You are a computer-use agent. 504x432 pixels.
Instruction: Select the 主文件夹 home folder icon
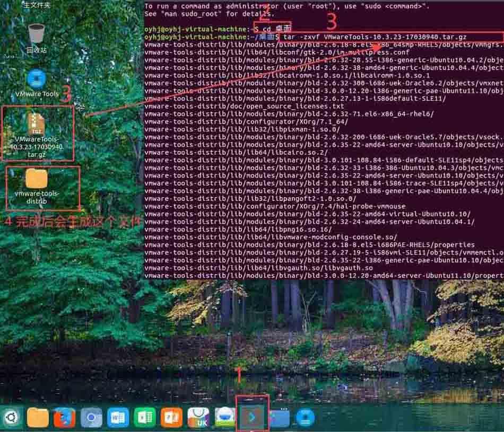tap(36, 4)
